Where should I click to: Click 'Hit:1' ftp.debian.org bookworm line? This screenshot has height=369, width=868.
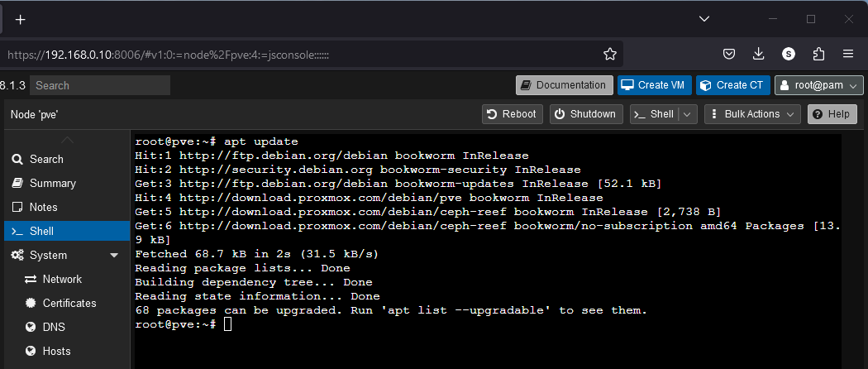331,156
